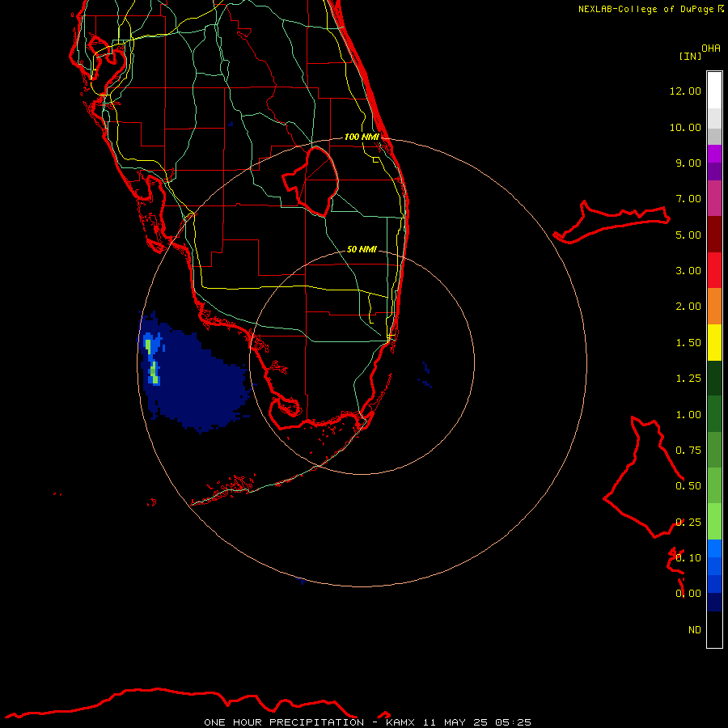Click the '1.50' legend value
This screenshot has height=728, width=728.
(x=688, y=343)
